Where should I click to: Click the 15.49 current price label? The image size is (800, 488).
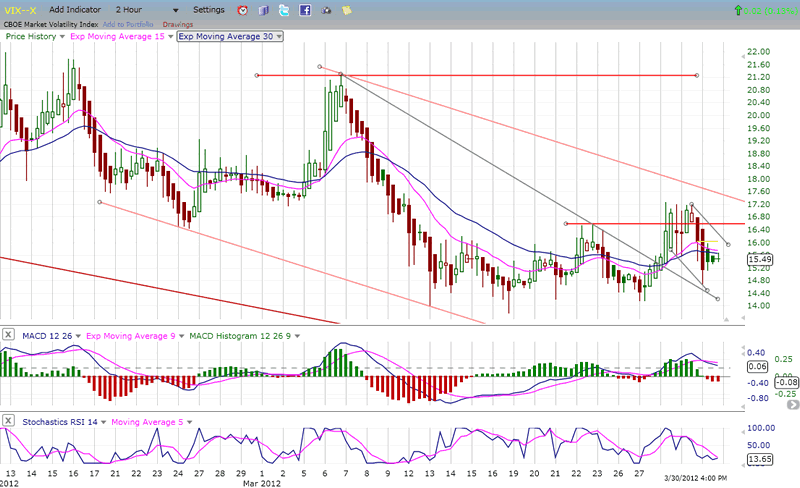[x=760, y=259]
